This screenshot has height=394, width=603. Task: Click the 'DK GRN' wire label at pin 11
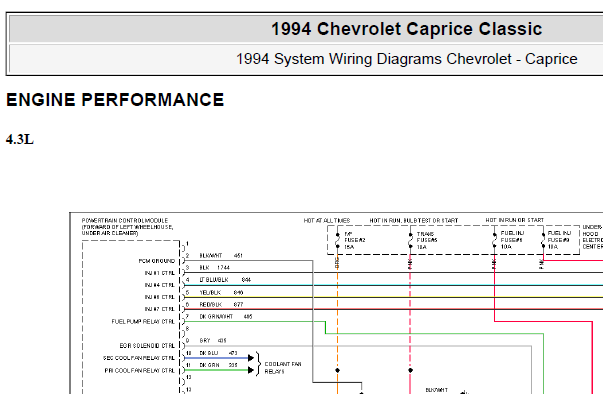[x=209, y=365]
